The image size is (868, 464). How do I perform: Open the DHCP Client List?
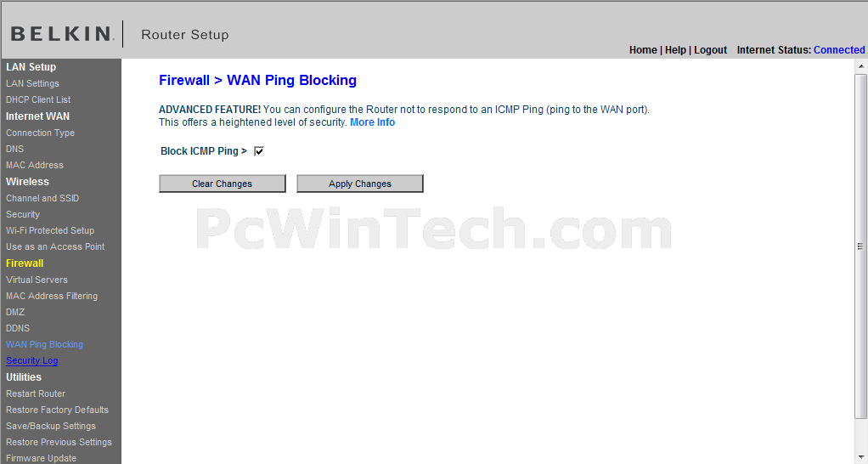point(38,99)
